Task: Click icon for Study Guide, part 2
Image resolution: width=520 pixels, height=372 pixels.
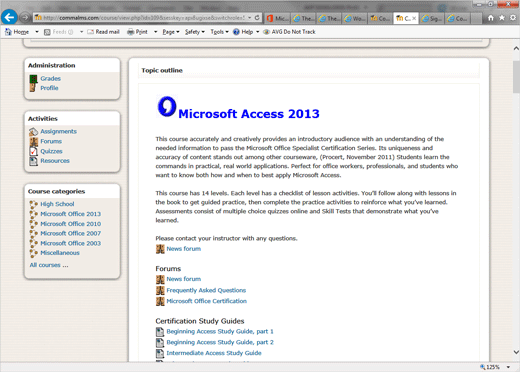Action: tap(160, 342)
